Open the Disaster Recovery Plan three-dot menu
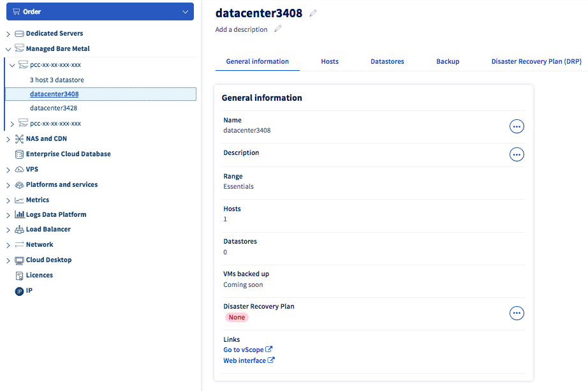 click(517, 313)
